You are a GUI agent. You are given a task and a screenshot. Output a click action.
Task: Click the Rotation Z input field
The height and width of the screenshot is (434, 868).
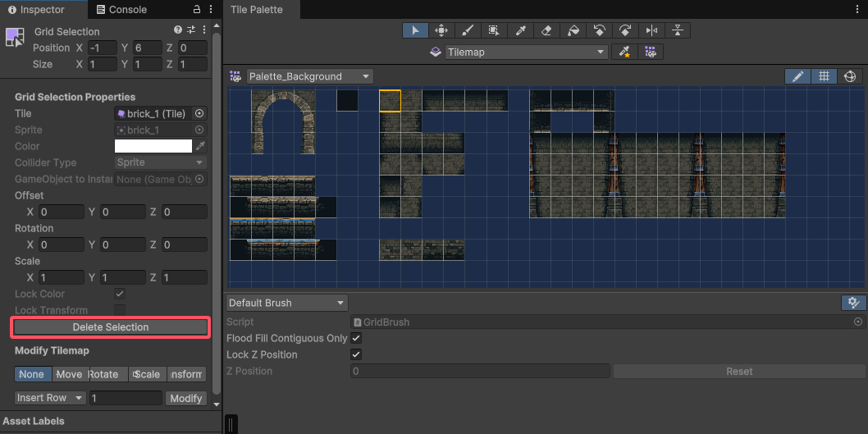[185, 244]
